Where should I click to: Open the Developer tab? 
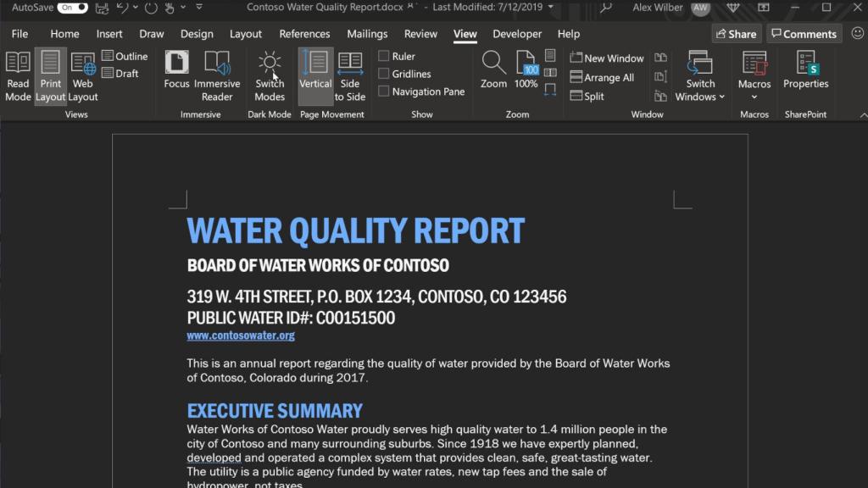[516, 34]
